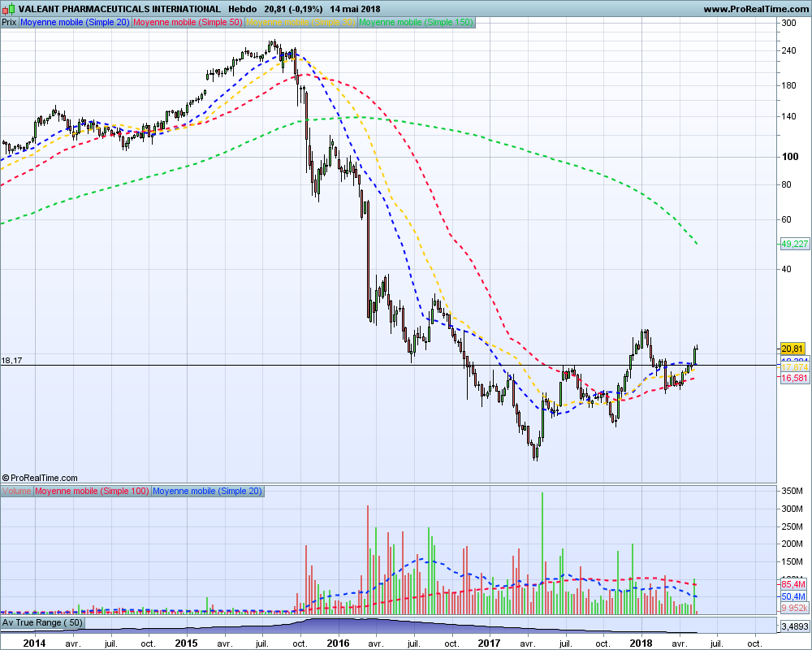Image resolution: width=812 pixels, height=650 pixels.
Task: Click the VALEANT PHARMACEUTICALS INTERNATIONAL title
Action: pos(119,9)
